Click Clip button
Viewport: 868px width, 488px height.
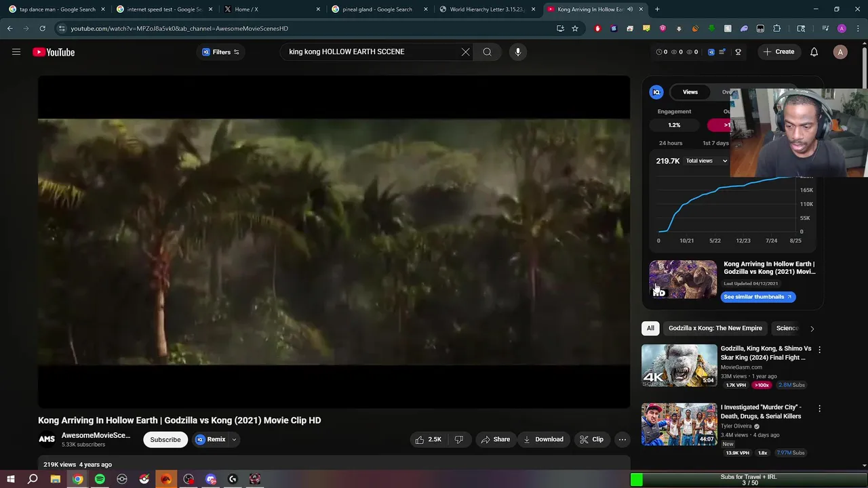click(591, 439)
